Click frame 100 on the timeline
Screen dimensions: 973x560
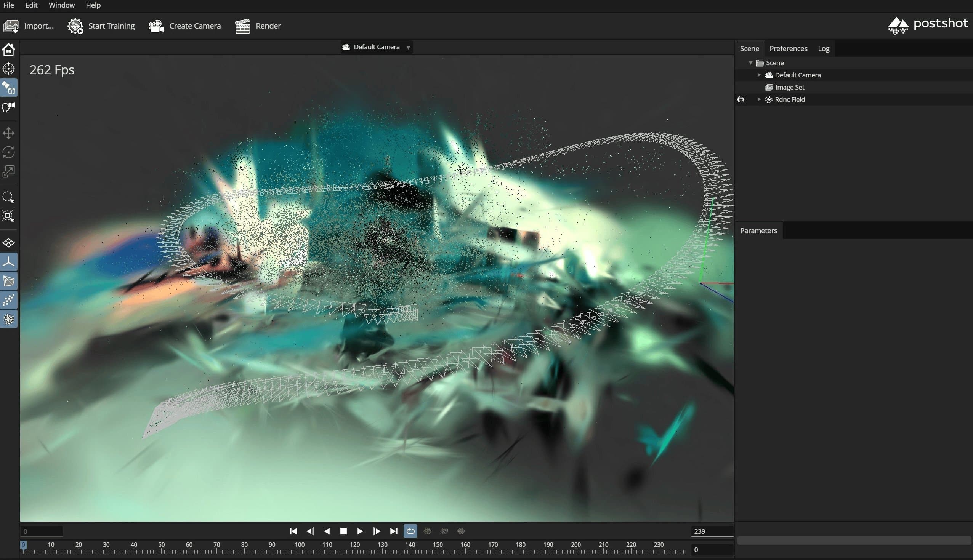pyautogui.click(x=299, y=551)
